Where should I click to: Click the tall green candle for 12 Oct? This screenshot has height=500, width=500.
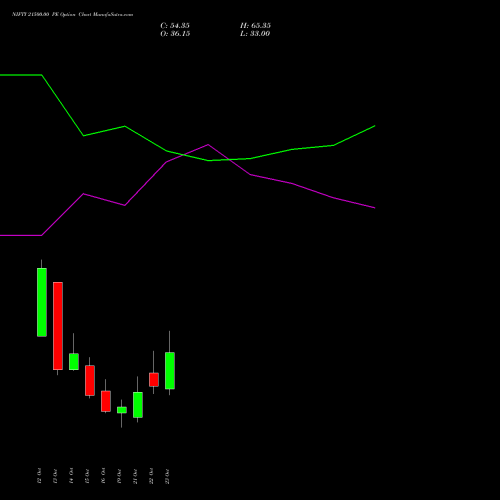pyautogui.click(x=42, y=302)
